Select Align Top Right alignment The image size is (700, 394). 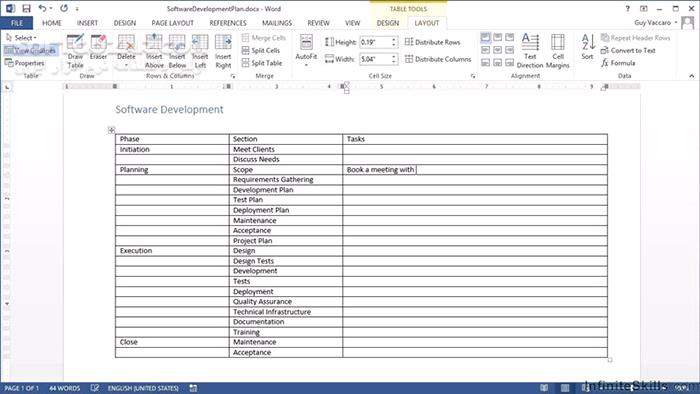(509, 37)
